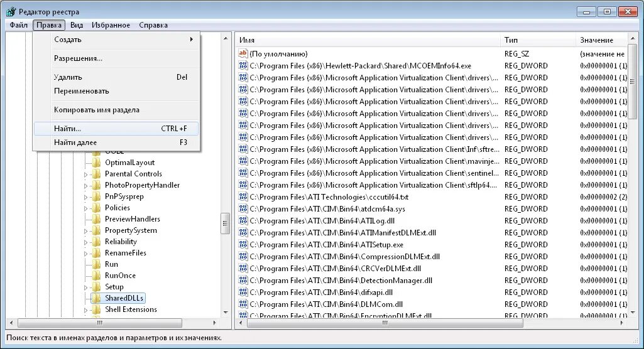Screen dimensions: 644x349
Task: Click the folder icon of PnPSysprep key
Action: tap(97, 196)
